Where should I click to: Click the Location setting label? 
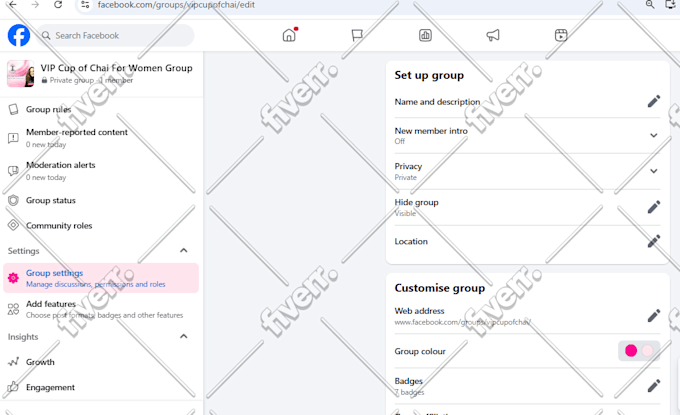point(411,242)
